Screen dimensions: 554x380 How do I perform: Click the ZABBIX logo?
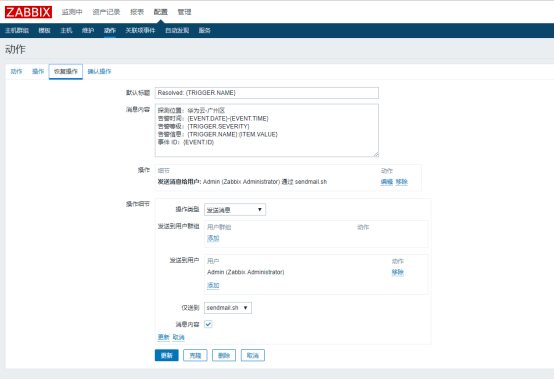point(28,12)
